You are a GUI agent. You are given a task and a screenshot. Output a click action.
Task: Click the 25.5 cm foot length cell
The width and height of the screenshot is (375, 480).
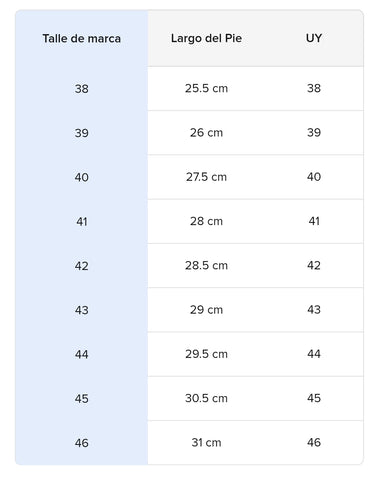click(206, 89)
